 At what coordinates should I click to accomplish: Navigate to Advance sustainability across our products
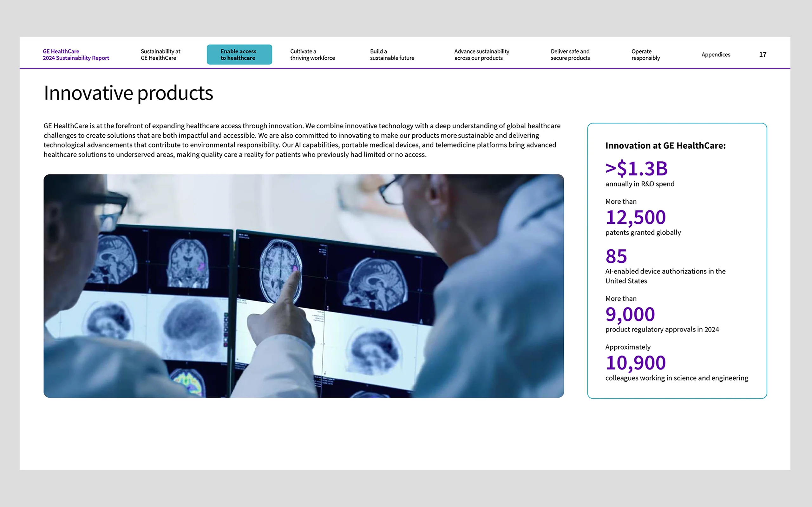[x=481, y=55]
